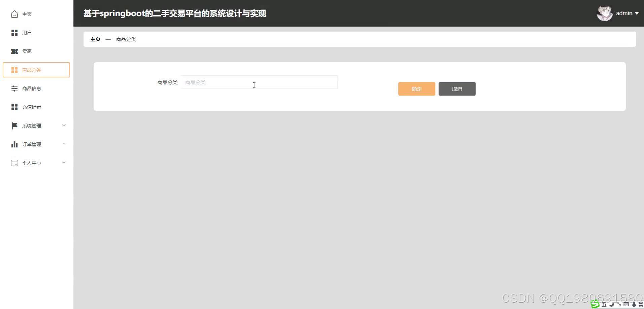Open 个人中心 via its wallet icon

tap(14, 163)
